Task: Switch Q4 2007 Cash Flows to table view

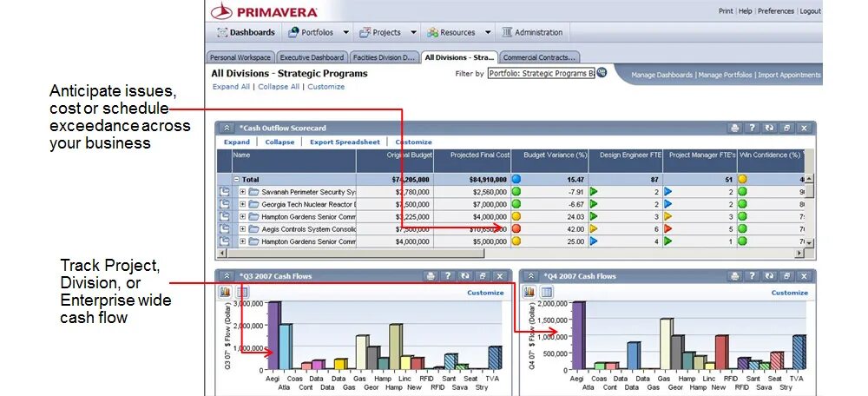Action: coord(546,292)
